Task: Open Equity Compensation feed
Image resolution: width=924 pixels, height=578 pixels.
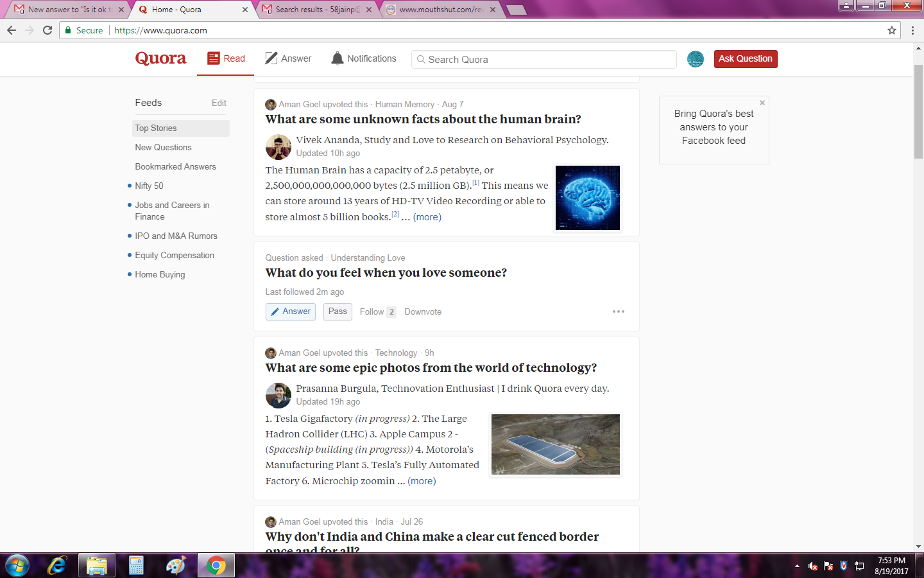Action: pyautogui.click(x=175, y=255)
